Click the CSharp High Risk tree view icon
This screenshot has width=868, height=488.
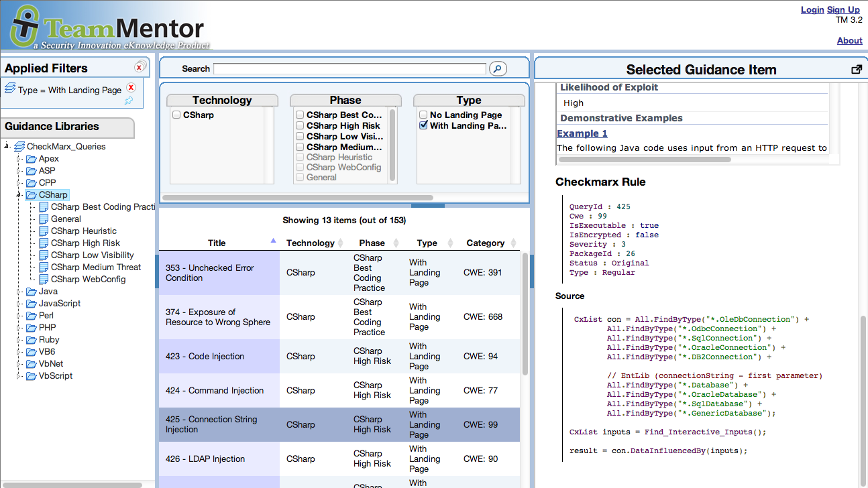[x=44, y=243]
